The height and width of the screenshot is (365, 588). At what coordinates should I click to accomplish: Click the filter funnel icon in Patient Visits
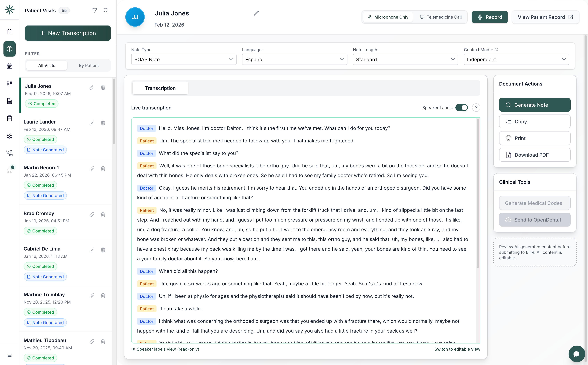pyautogui.click(x=95, y=10)
